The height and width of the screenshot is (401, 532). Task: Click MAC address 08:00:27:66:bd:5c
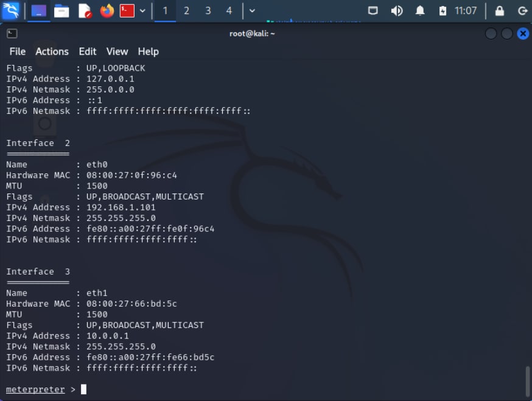click(x=131, y=304)
